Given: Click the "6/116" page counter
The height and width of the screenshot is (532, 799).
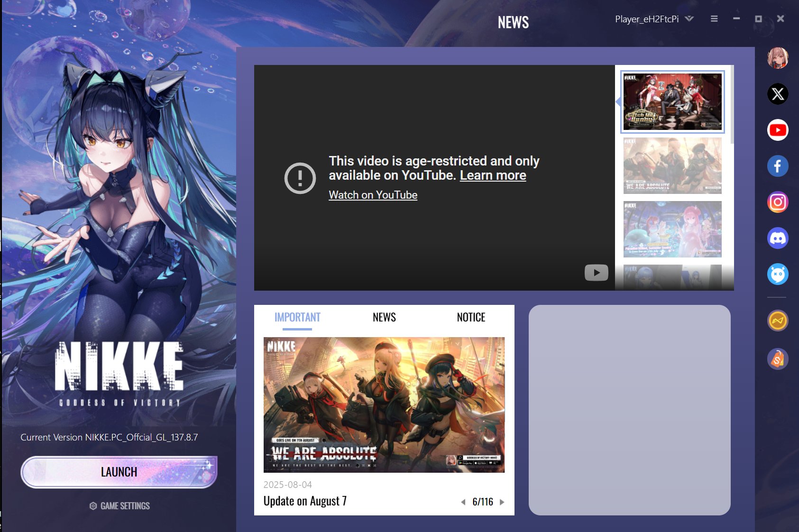Looking at the screenshot, I should [483, 502].
